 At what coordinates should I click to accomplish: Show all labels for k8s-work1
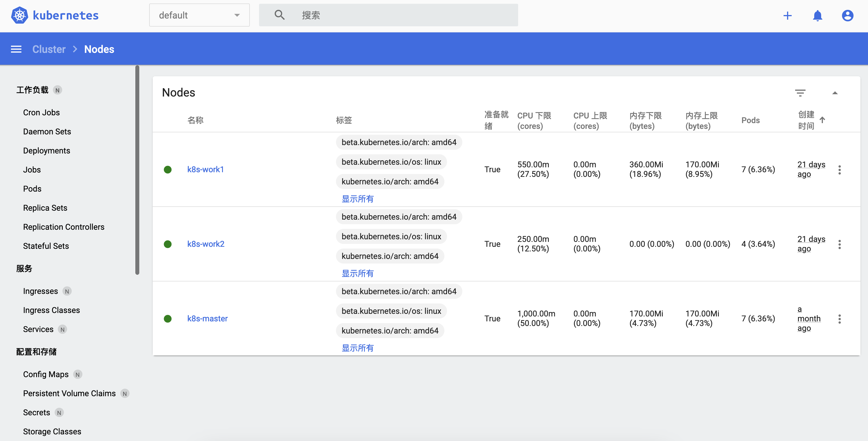pos(357,199)
